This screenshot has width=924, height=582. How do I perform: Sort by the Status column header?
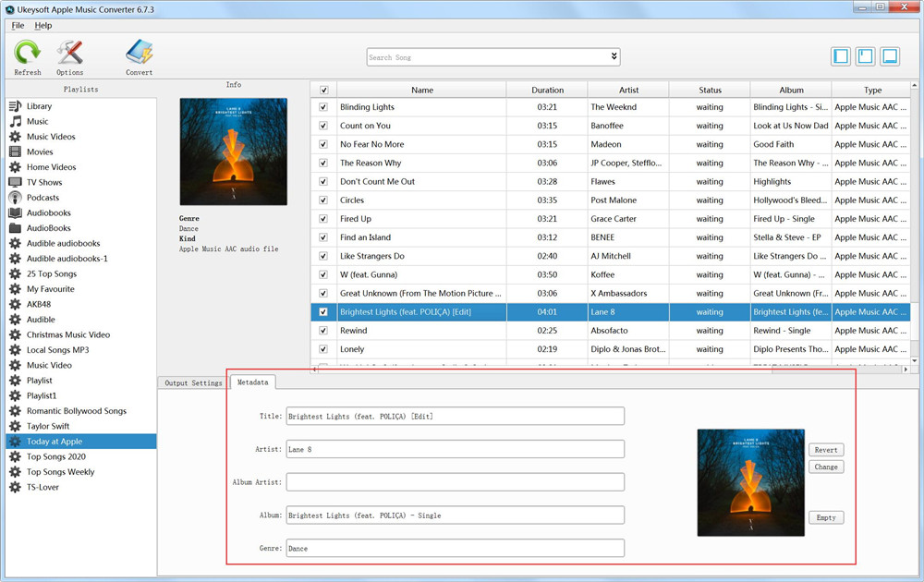(710, 91)
